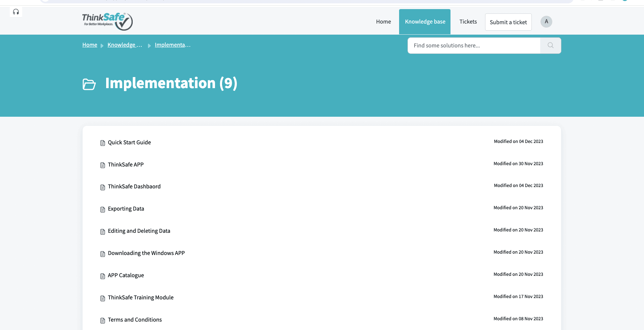
Task: Click the ThinkSafe logo
Action: pos(107,22)
